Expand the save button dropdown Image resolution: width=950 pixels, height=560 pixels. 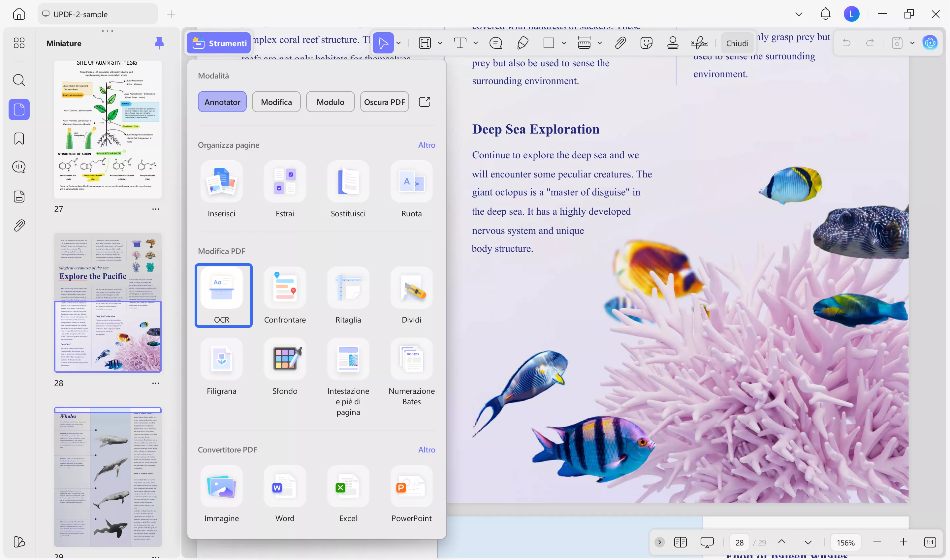point(912,43)
